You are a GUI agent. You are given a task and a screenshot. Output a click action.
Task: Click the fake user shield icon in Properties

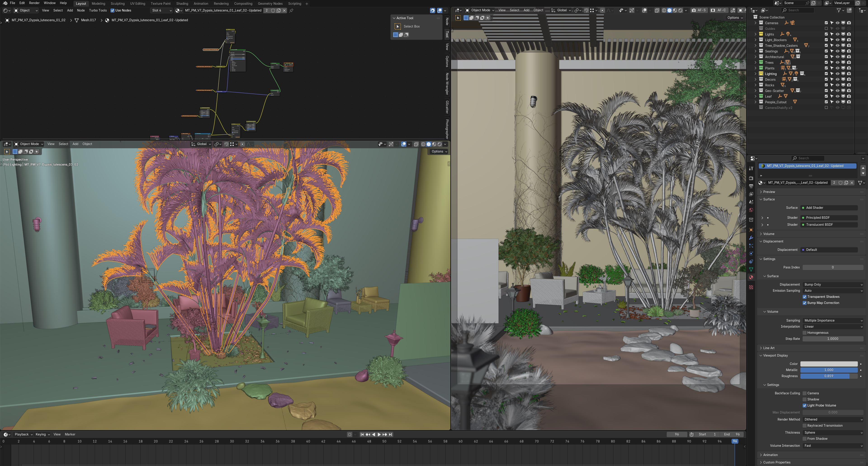pos(840,183)
